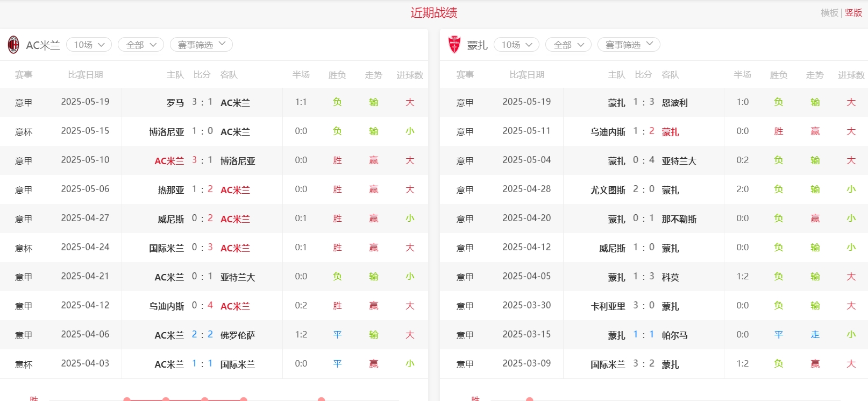
Task: Expand 蒙扎 全部 venue filter dropdown
Action: 568,45
